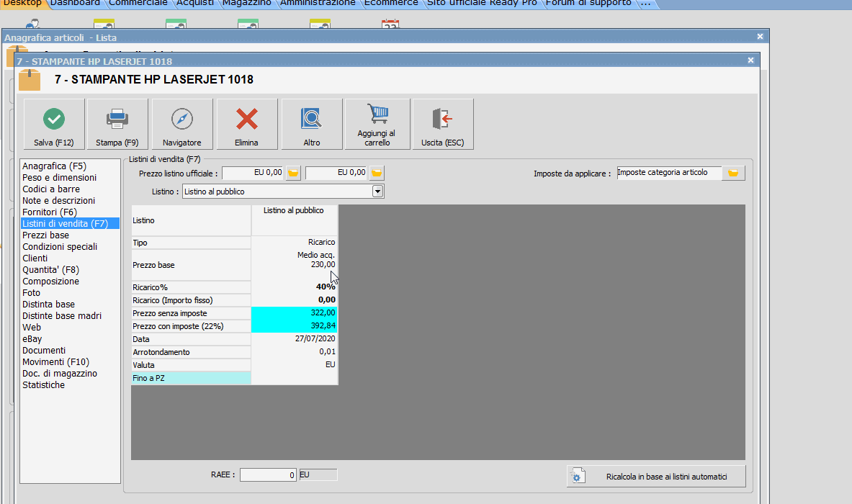Click Ricarico% value 40%
The image size is (852, 504).
[x=294, y=287]
